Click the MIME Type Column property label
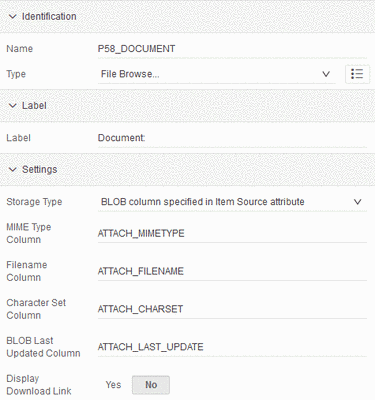The width and height of the screenshot is (375, 400). (29, 233)
